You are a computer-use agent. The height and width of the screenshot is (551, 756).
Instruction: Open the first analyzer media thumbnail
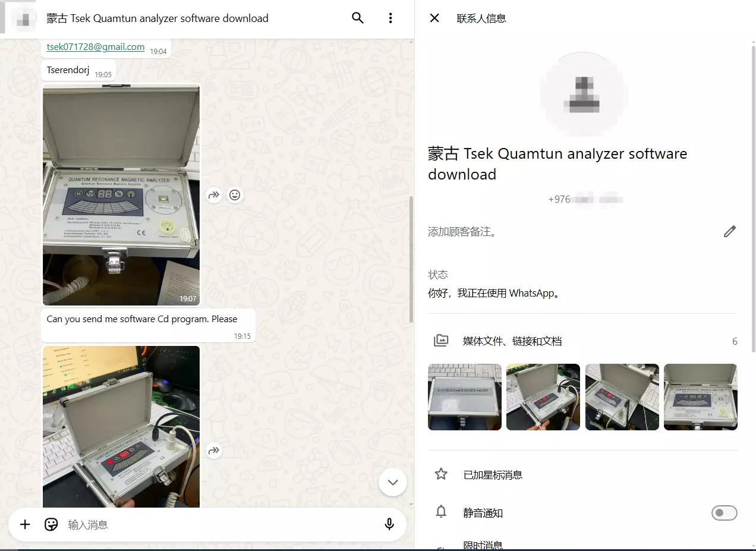[465, 396]
